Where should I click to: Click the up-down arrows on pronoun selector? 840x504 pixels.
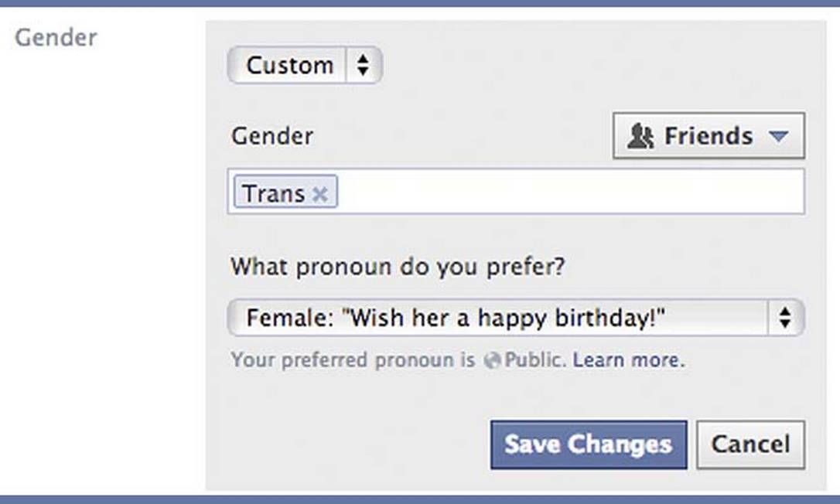pos(784,318)
